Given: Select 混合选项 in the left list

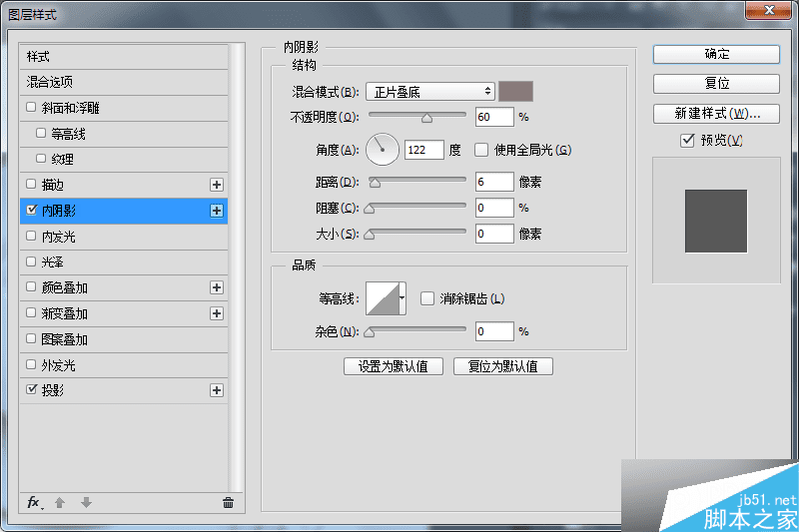Looking at the screenshot, I should click(x=124, y=82).
